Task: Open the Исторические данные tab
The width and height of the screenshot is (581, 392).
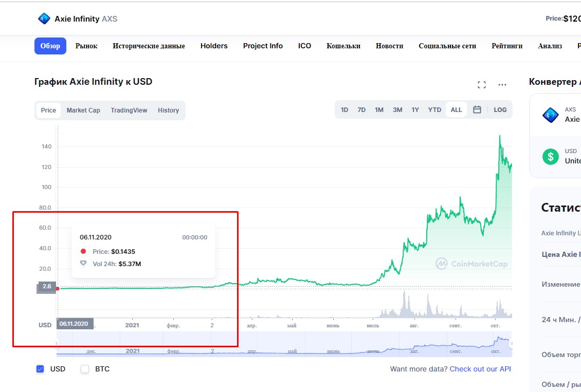Action: [x=149, y=46]
